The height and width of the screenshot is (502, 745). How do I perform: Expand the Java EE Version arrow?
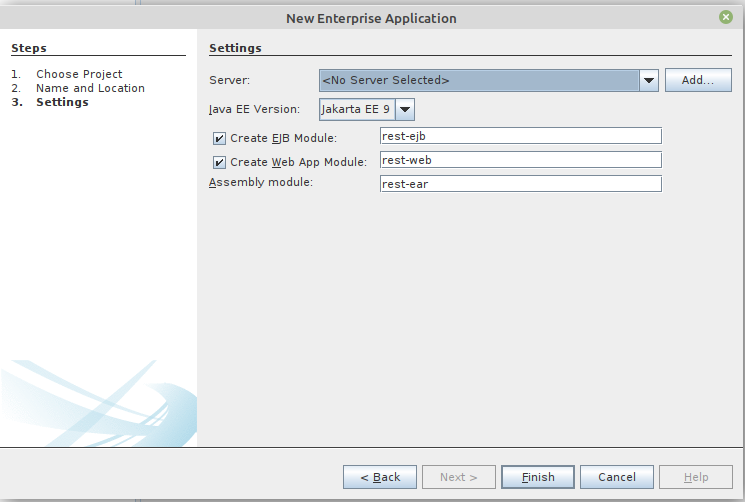(x=406, y=109)
